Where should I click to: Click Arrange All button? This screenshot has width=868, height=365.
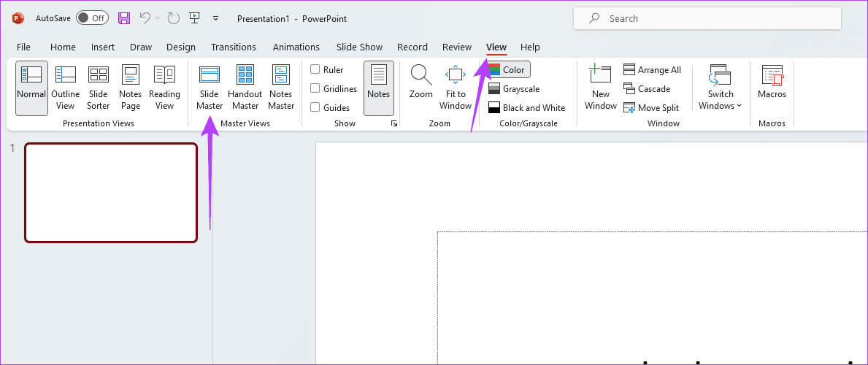652,69
